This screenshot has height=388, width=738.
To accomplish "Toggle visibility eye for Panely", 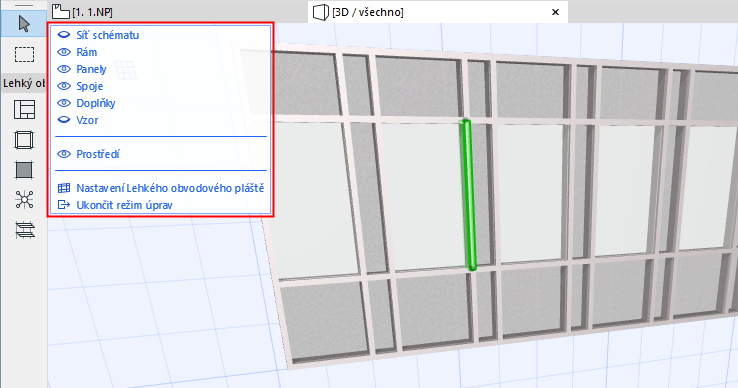I will [x=64, y=69].
